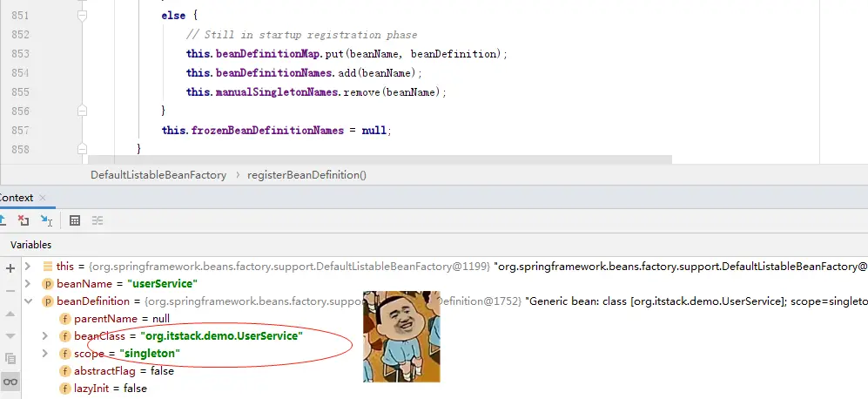Click field icon beside abstractFlag
The image size is (868, 399).
[65, 371]
